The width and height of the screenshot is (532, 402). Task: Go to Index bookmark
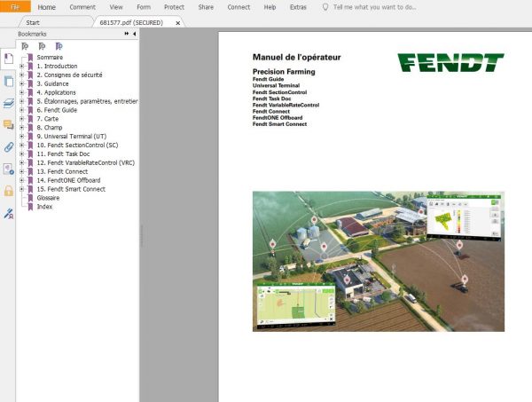[x=44, y=207]
